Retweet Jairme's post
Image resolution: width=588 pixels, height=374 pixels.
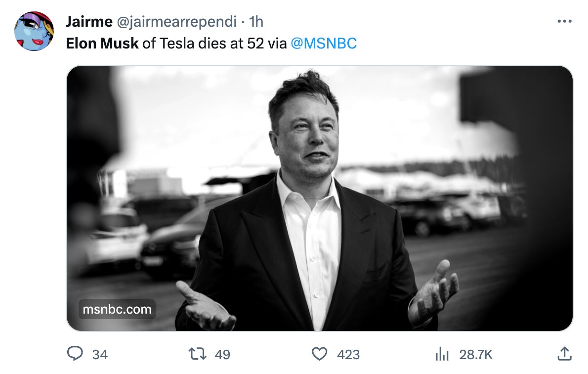click(197, 354)
